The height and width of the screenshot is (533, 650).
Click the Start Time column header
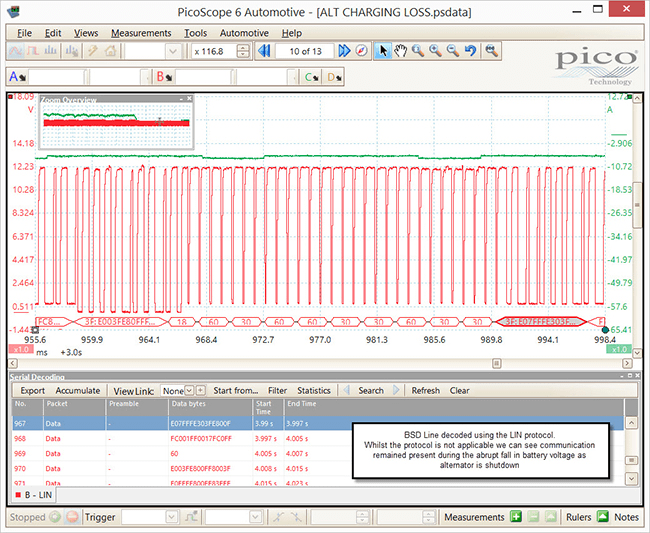(x=268, y=407)
